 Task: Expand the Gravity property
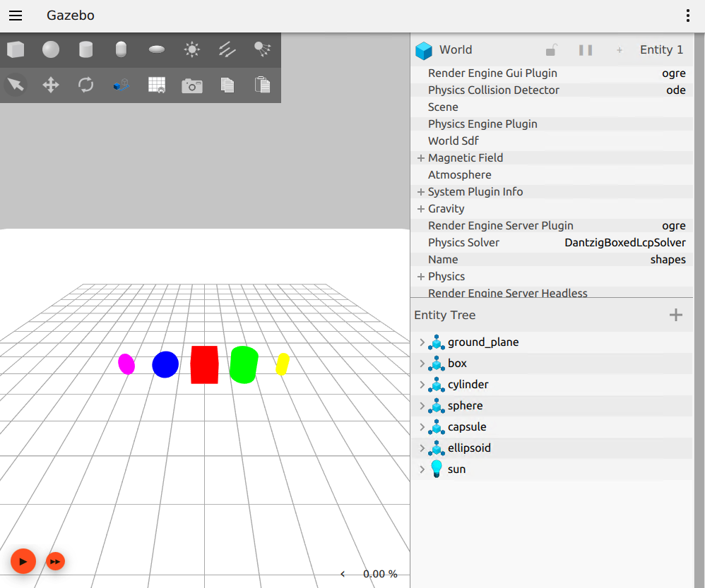421,209
